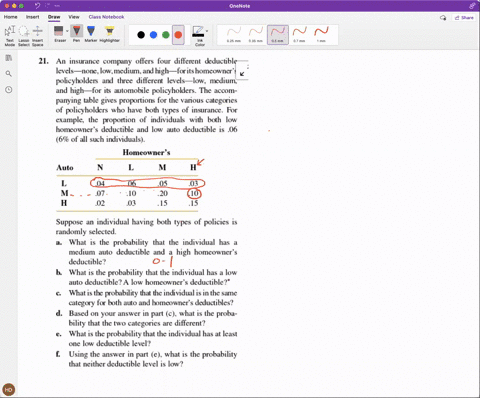Click the OneNote window title
Screen dimensions: 480x398
[240, 6]
